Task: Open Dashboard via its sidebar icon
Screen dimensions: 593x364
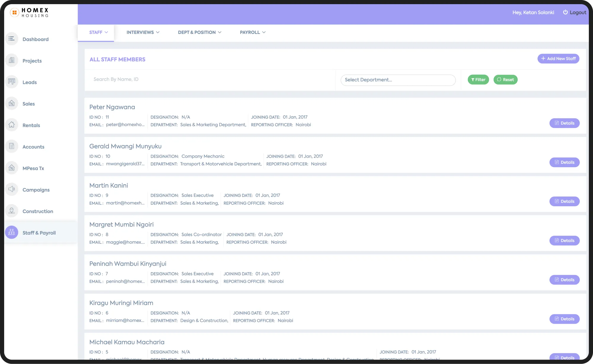Action: click(12, 39)
